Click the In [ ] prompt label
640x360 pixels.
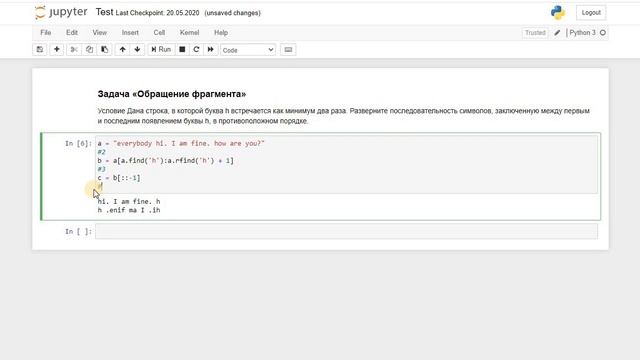point(78,231)
